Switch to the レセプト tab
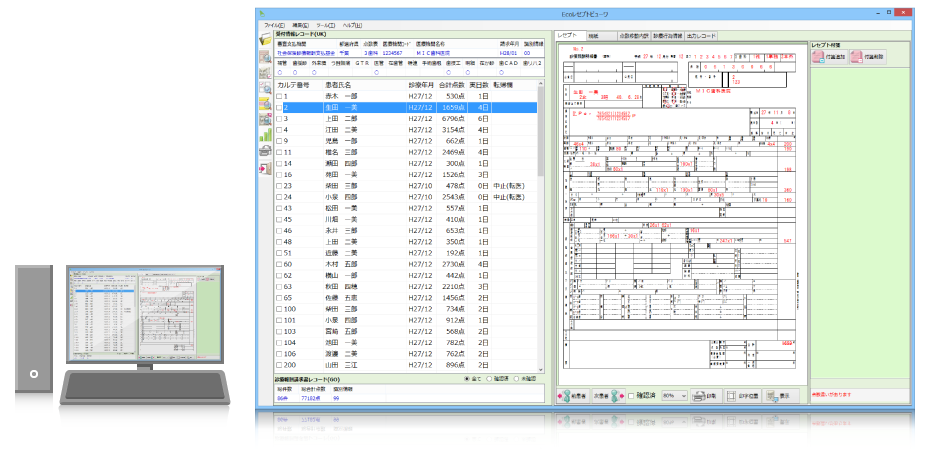 [571, 36]
